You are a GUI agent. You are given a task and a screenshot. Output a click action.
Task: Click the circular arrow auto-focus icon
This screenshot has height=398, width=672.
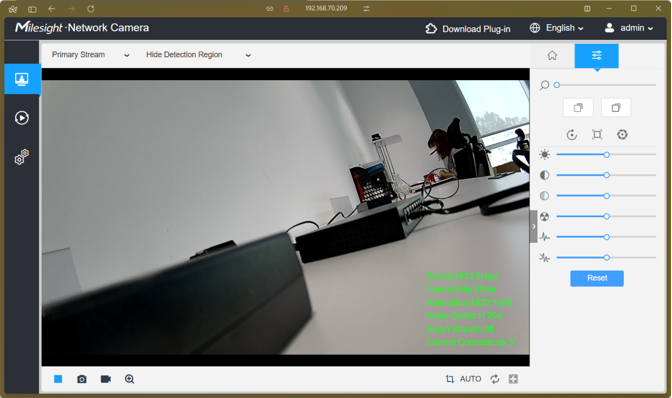[x=572, y=135]
